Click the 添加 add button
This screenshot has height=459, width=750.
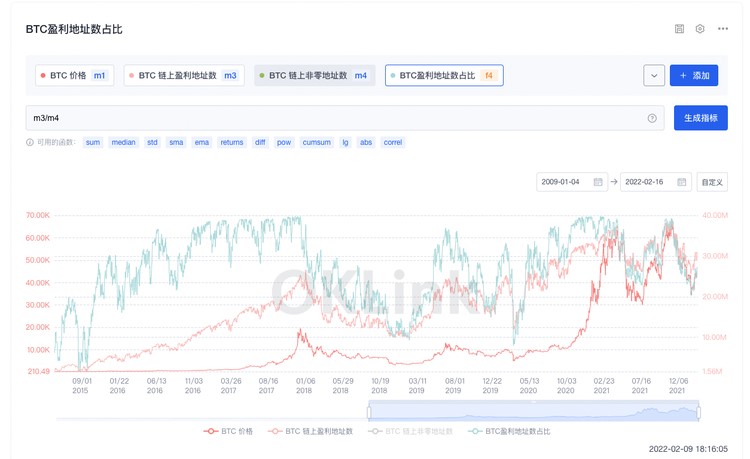coord(694,75)
